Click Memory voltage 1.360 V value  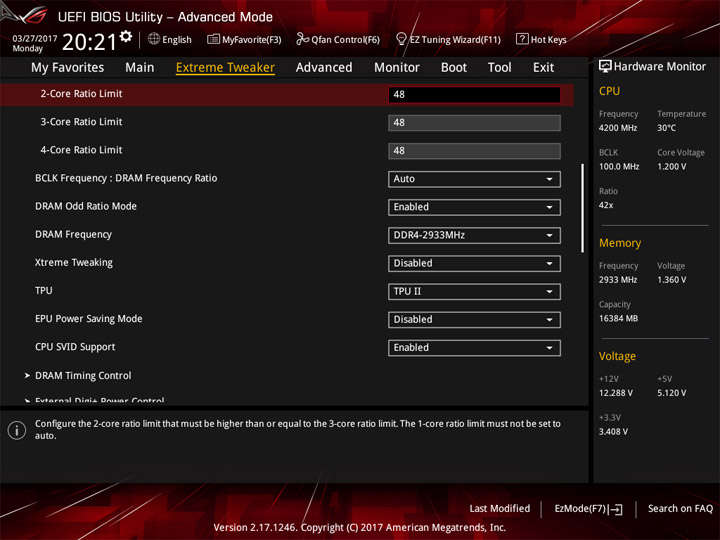(672, 279)
